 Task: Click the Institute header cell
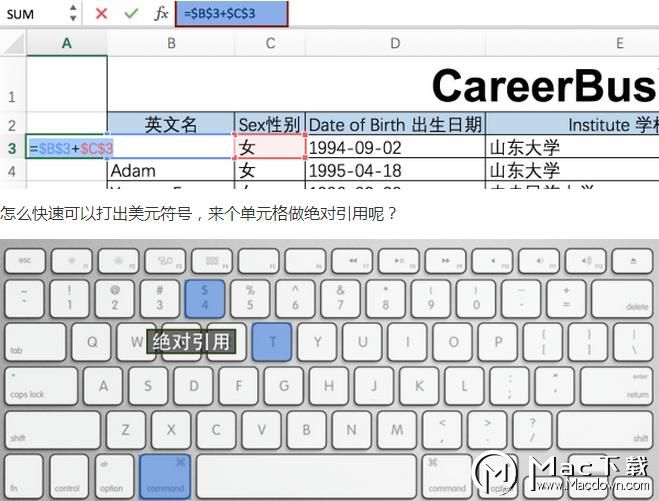click(572, 125)
